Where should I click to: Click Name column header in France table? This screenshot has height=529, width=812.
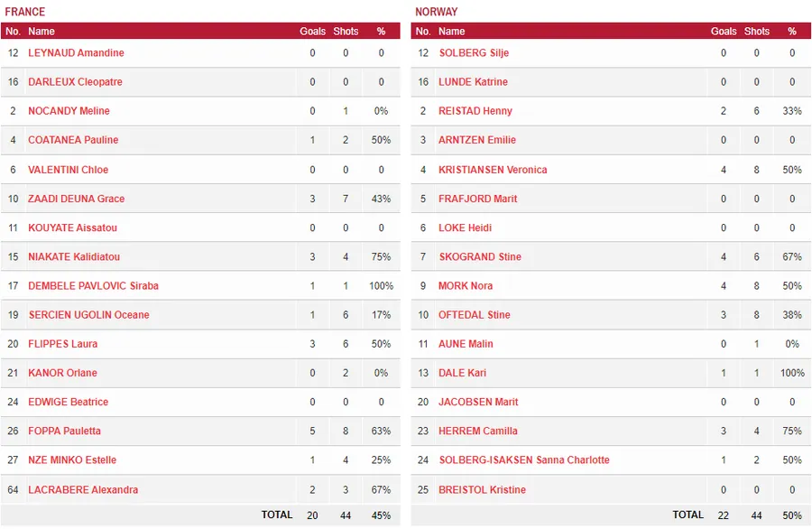click(x=42, y=32)
